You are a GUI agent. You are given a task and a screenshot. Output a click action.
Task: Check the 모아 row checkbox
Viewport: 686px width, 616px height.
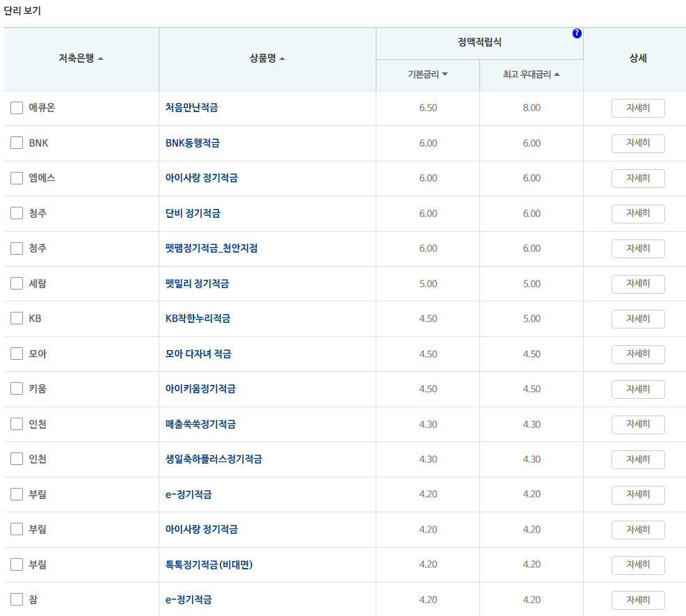tap(17, 354)
